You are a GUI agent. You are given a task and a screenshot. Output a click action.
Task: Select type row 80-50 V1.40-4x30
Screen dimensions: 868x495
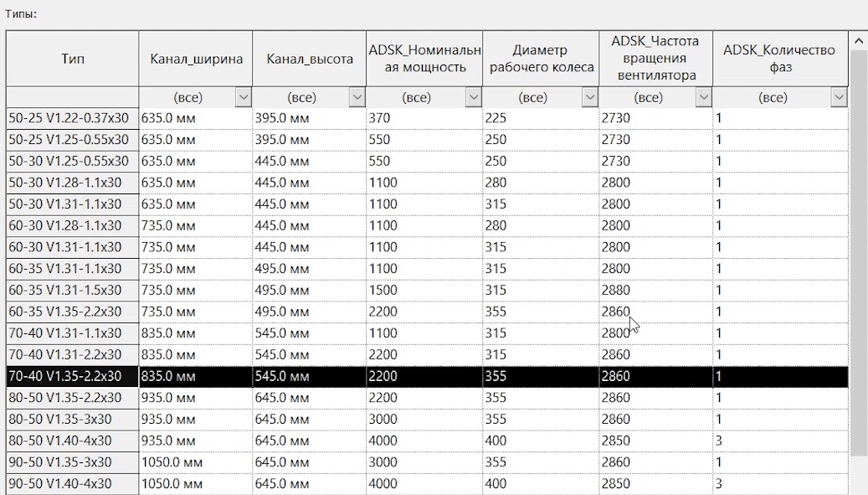point(72,441)
